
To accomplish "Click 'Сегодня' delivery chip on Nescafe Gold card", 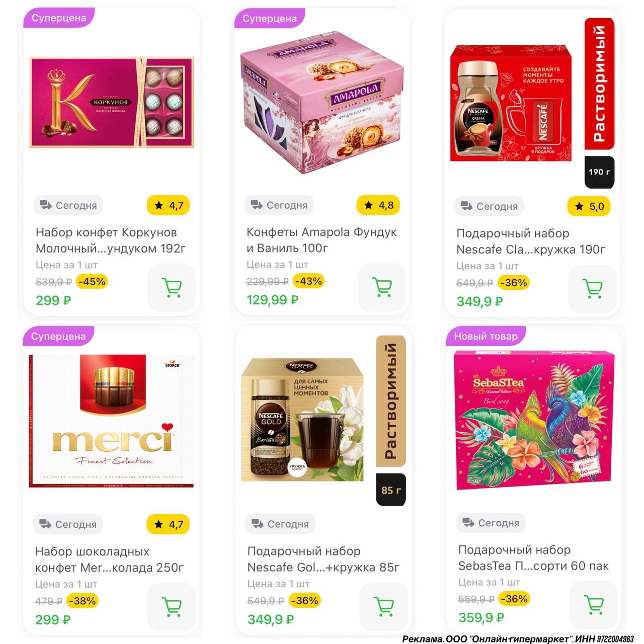I will click(x=280, y=524).
